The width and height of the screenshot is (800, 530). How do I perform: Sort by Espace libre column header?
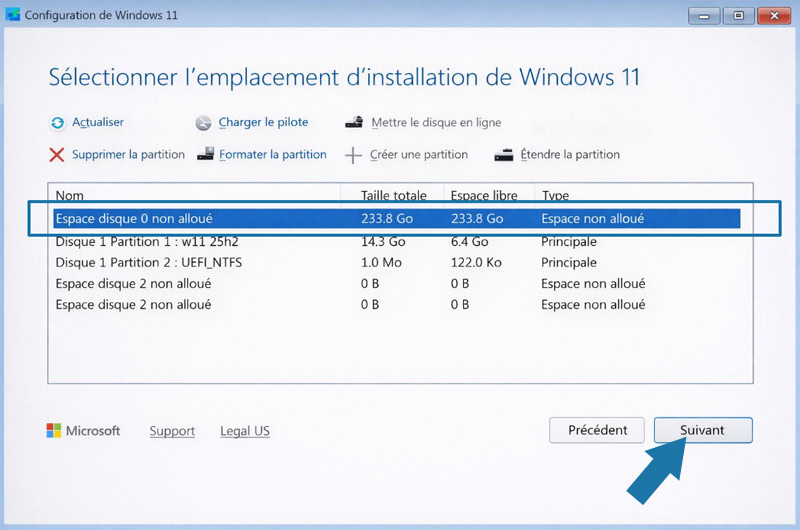(484, 195)
